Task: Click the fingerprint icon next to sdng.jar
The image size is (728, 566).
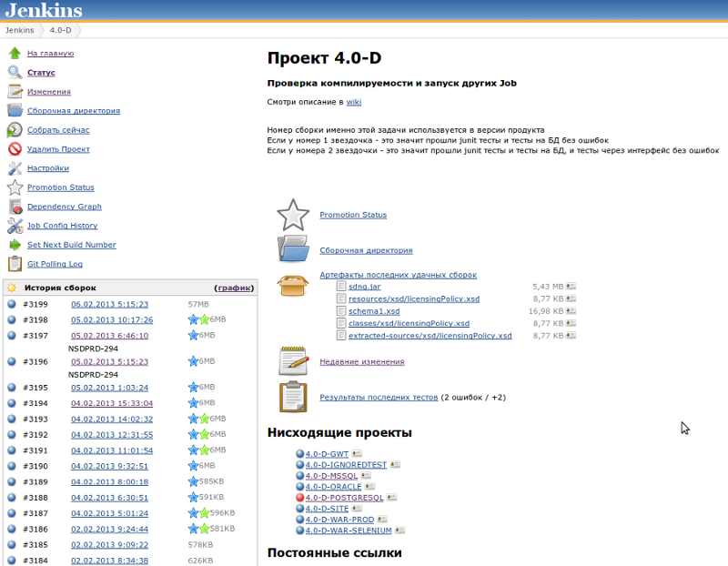Action: coord(571,287)
